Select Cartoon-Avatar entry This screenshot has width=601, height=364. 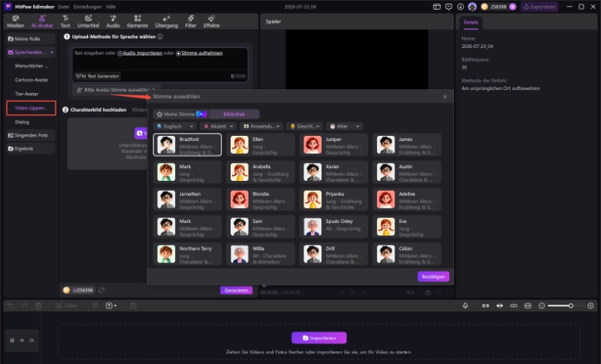[32, 80]
